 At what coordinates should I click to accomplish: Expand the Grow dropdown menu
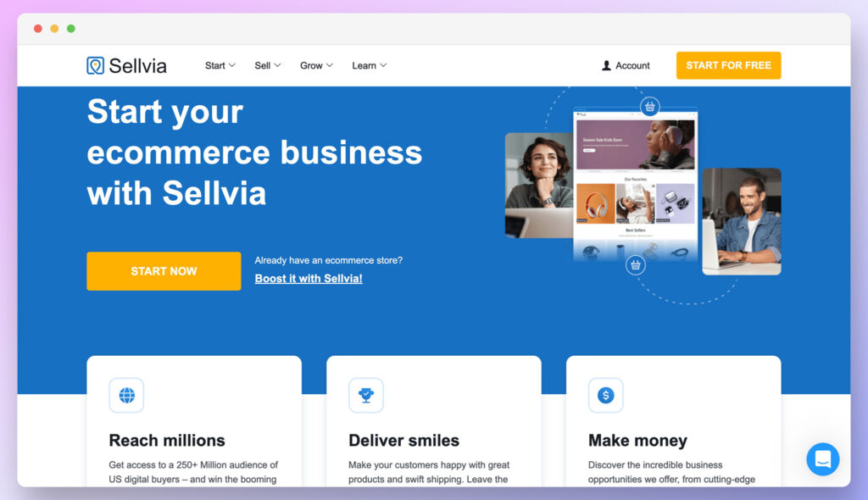click(x=317, y=65)
